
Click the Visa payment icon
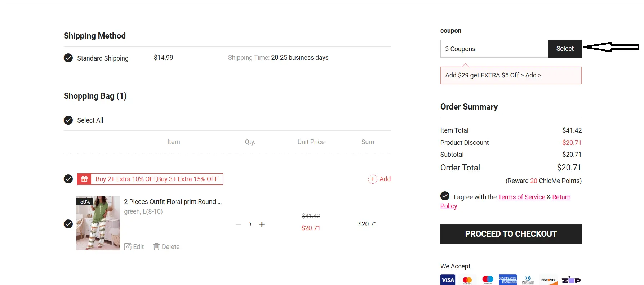[x=448, y=280]
